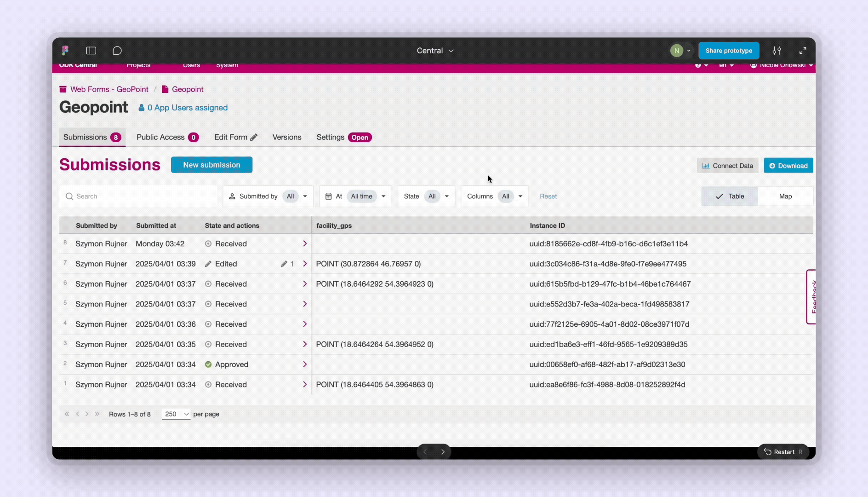Open prototype options sliders icon
868x497 pixels.
(777, 51)
